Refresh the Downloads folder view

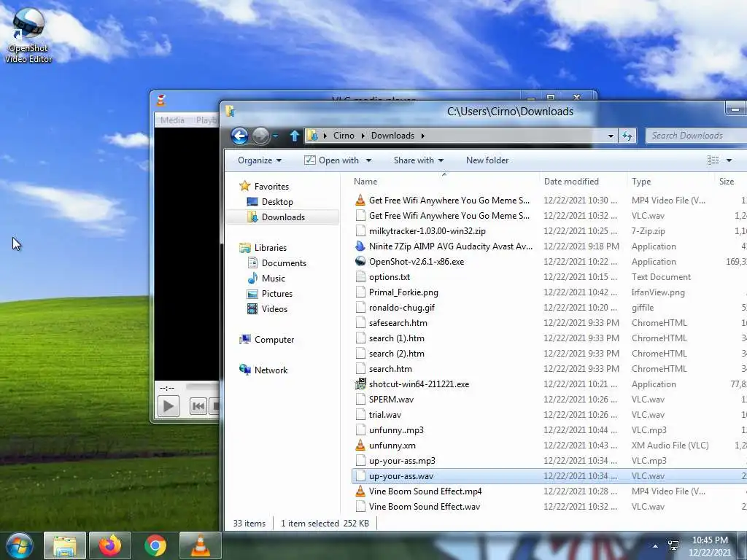click(627, 136)
